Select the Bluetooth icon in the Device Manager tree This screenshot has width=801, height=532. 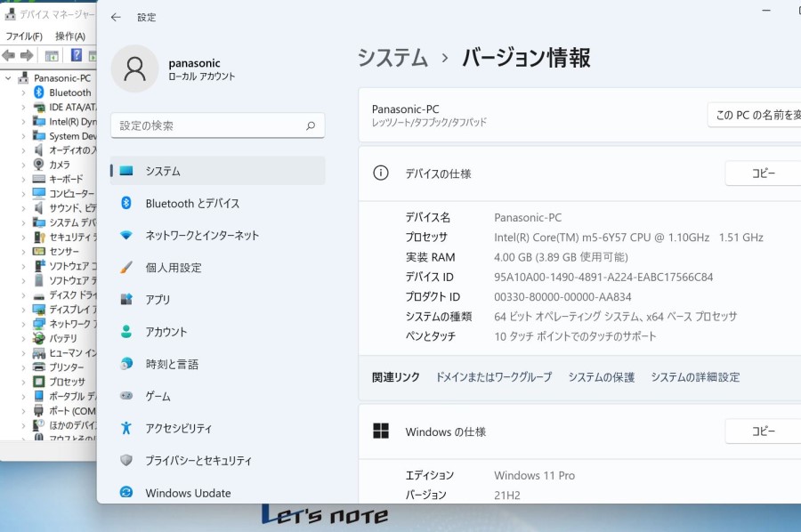pos(39,93)
